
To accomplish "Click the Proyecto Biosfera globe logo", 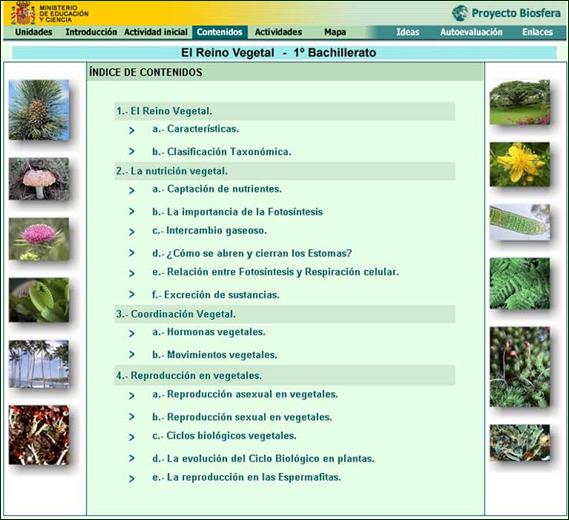I will click(460, 13).
